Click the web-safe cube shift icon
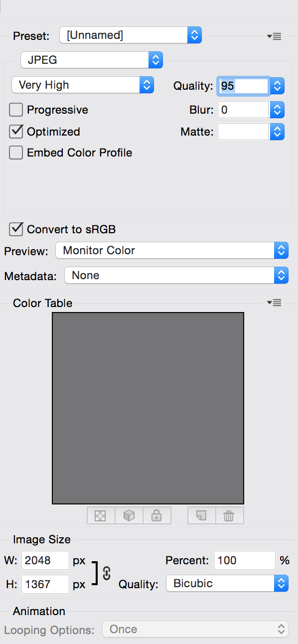The image size is (298, 644). click(x=129, y=516)
